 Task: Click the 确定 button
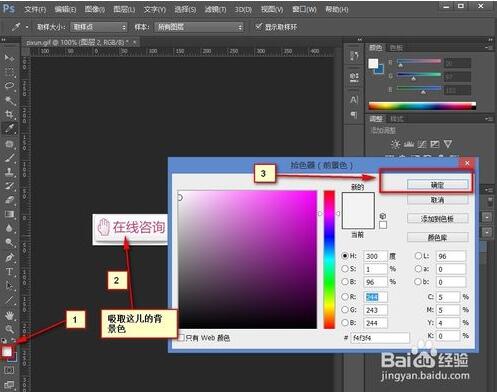click(x=437, y=185)
